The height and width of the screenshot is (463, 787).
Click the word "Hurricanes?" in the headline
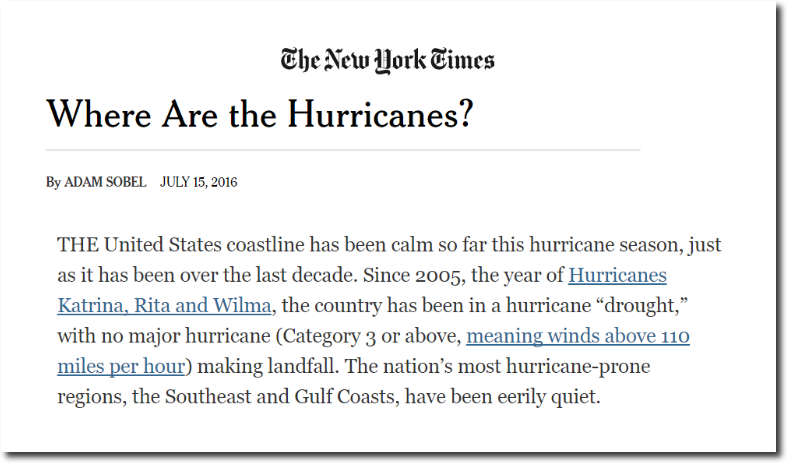click(x=380, y=114)
